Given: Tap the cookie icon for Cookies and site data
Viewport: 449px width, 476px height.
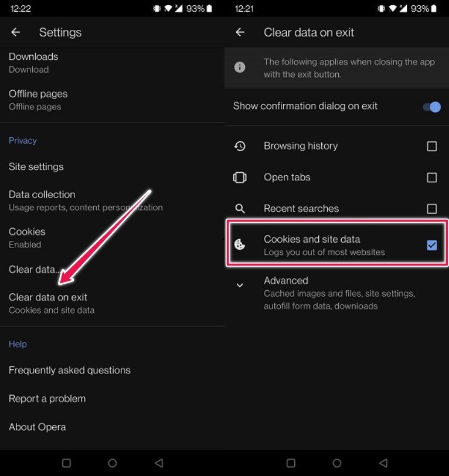Looking at the screenshot, I should tap(240, 244).
